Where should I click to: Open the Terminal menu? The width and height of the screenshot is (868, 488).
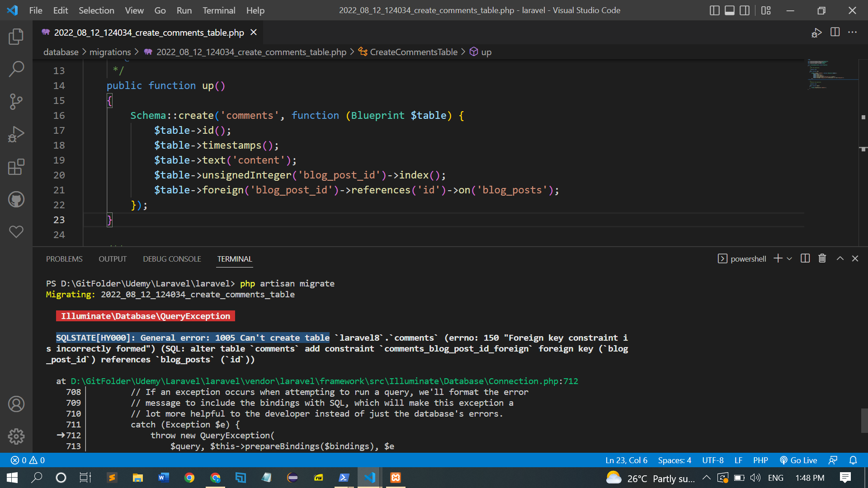(x=219, y=10)
